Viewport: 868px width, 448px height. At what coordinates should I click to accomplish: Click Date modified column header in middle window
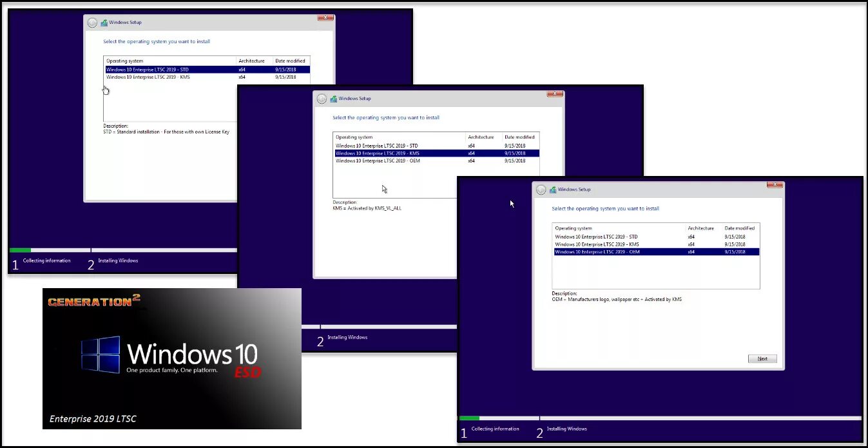521,137
